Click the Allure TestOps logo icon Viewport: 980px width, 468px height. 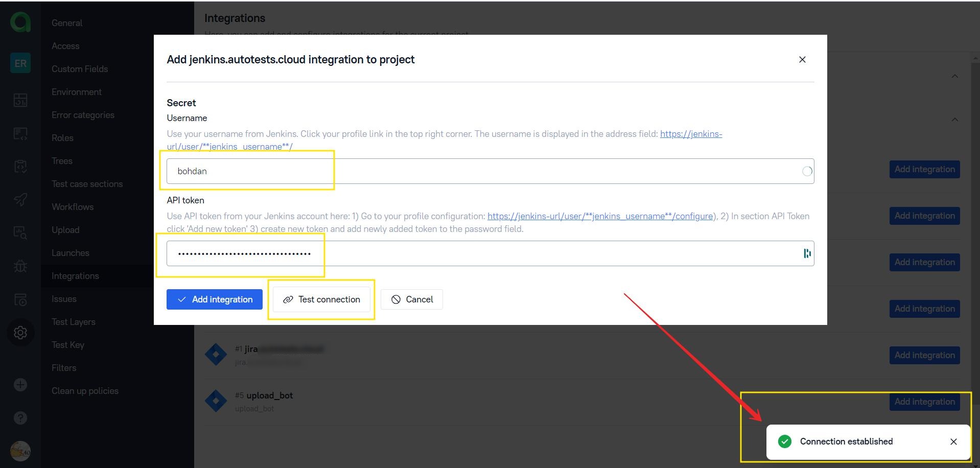coord(20,22)
